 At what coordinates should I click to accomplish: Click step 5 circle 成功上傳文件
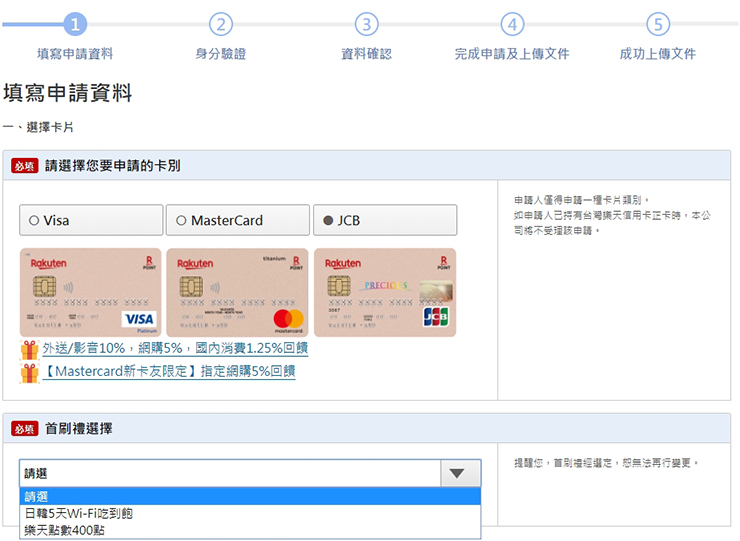click(x=658, y=24)
